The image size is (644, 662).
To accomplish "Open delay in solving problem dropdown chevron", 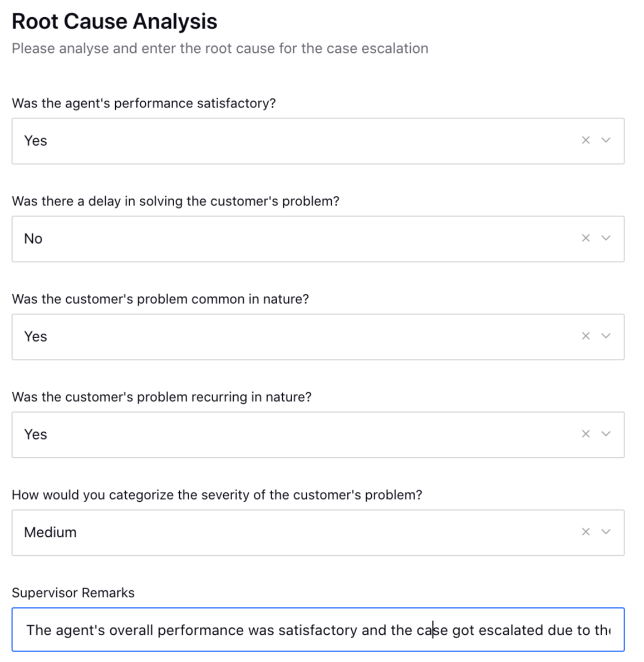I will pyautogui.click(x=606, y=238).
